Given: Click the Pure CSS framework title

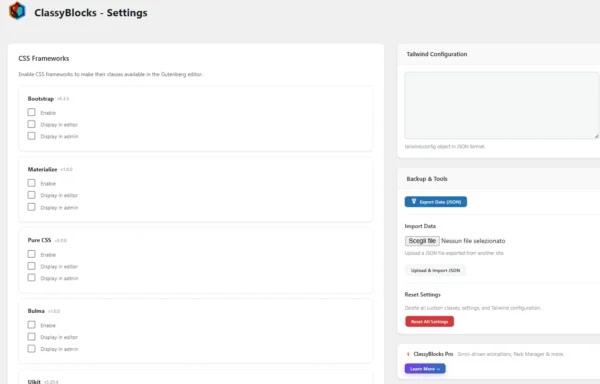Looking at the screenshot, I should point(39,240).
